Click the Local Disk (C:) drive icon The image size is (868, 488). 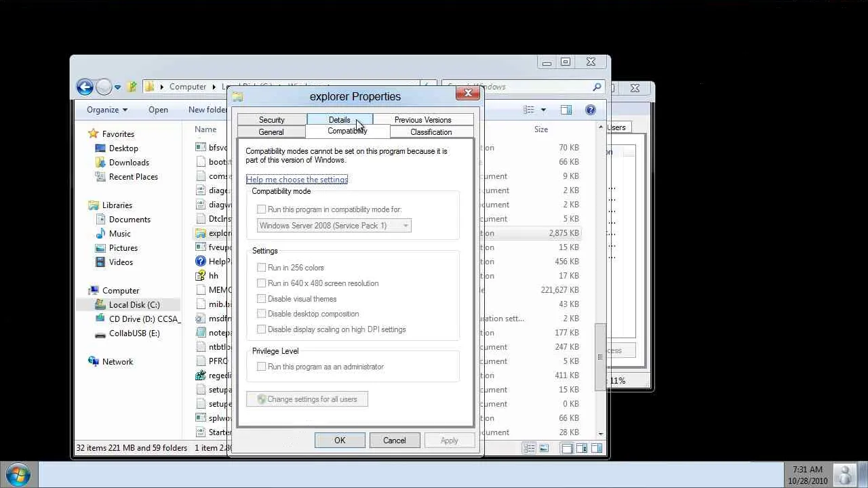(100, 305)
